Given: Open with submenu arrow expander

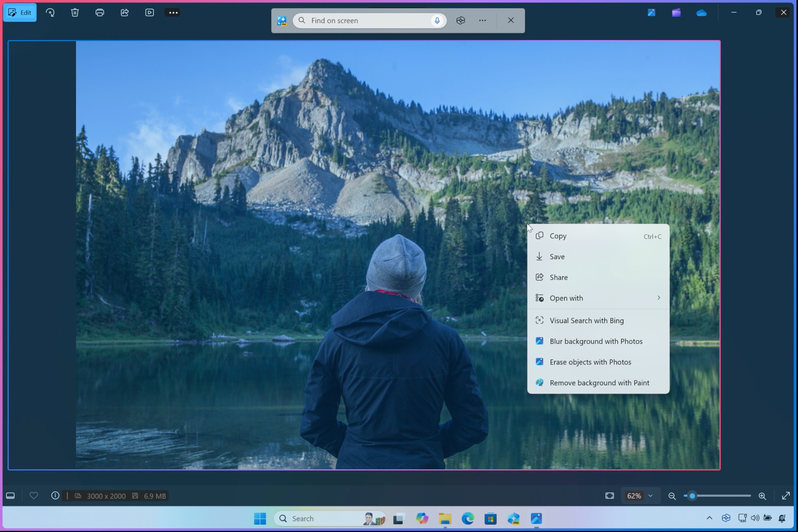Looking at the screenshot, I should [x=659, y=297].
